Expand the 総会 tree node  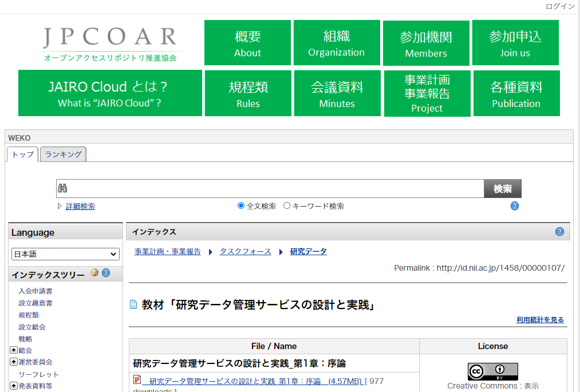point(13,350)
